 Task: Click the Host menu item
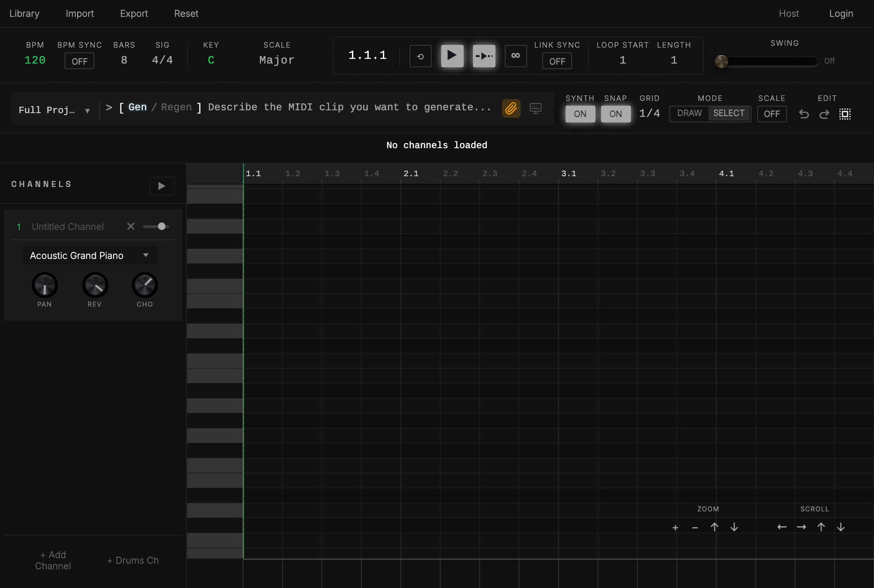788,14
